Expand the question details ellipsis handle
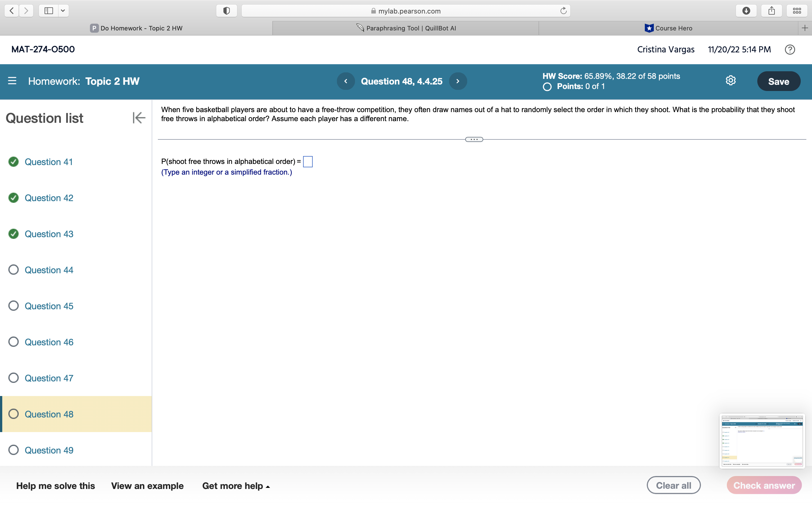 [474, 139]
